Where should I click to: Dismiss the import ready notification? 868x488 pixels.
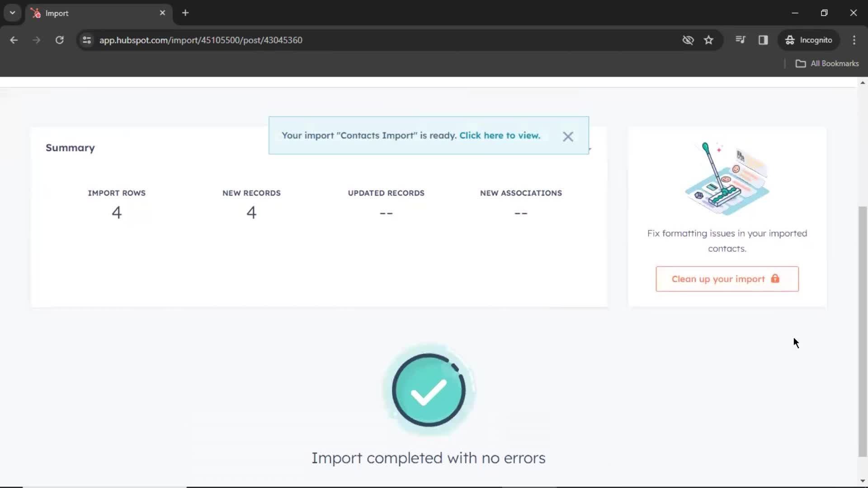pos(567,136)
